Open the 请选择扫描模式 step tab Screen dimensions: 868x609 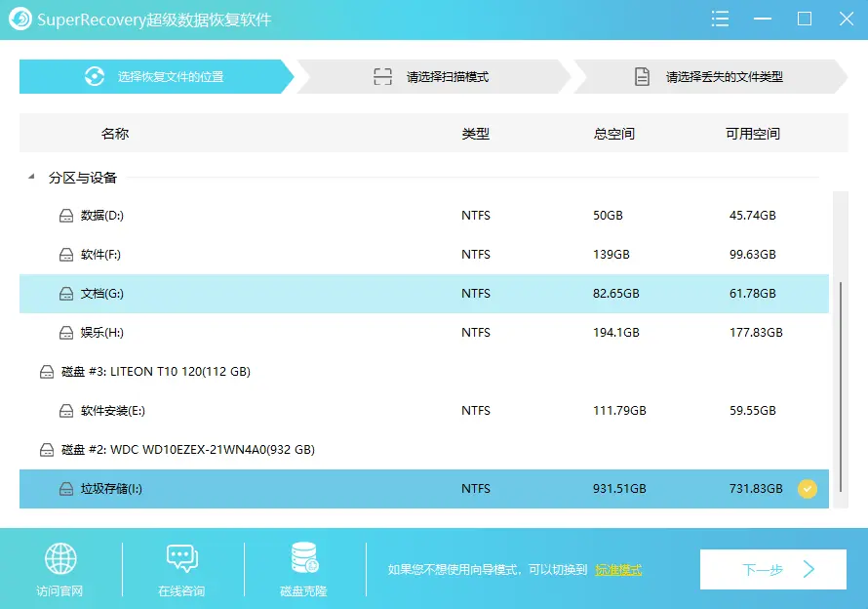click(x=433, y=76)
